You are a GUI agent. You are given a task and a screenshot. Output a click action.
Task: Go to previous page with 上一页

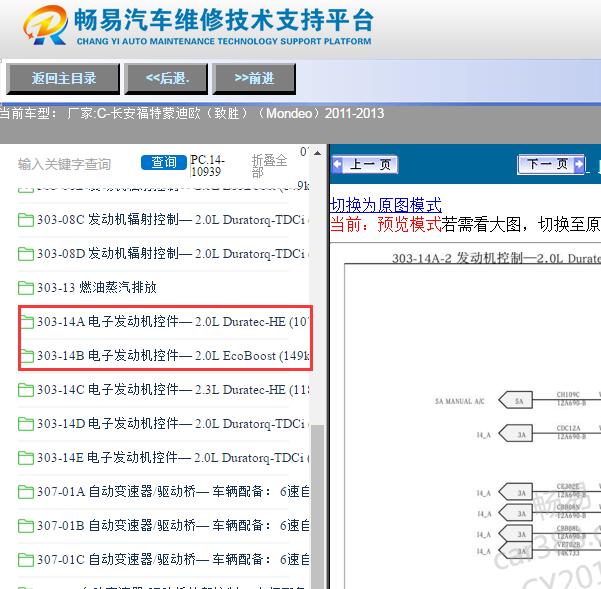click(x=364, y=165)
